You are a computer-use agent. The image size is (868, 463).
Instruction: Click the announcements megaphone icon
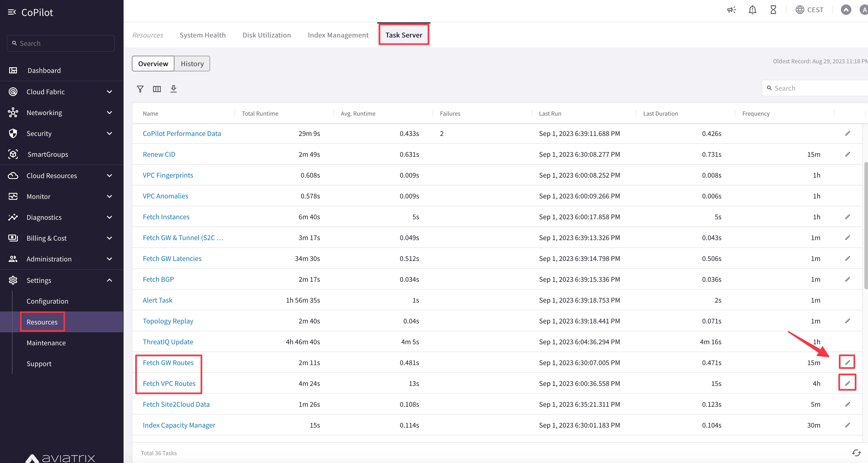pos(731,10)
